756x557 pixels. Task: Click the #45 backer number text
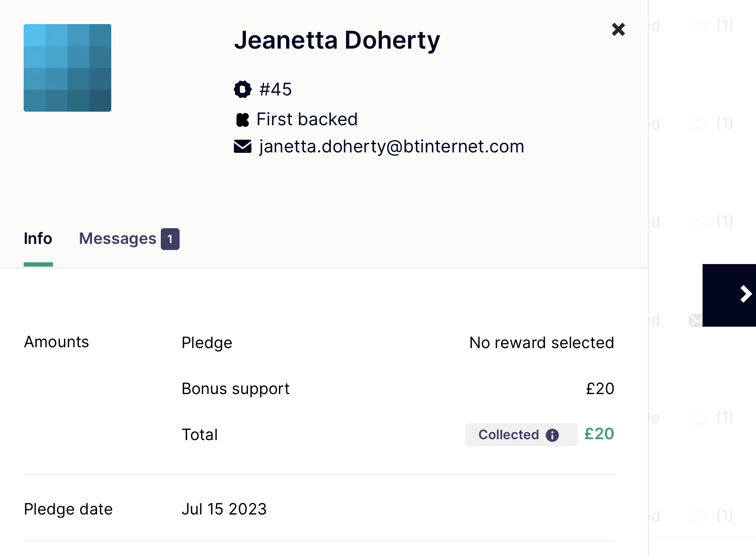point(276,90)
